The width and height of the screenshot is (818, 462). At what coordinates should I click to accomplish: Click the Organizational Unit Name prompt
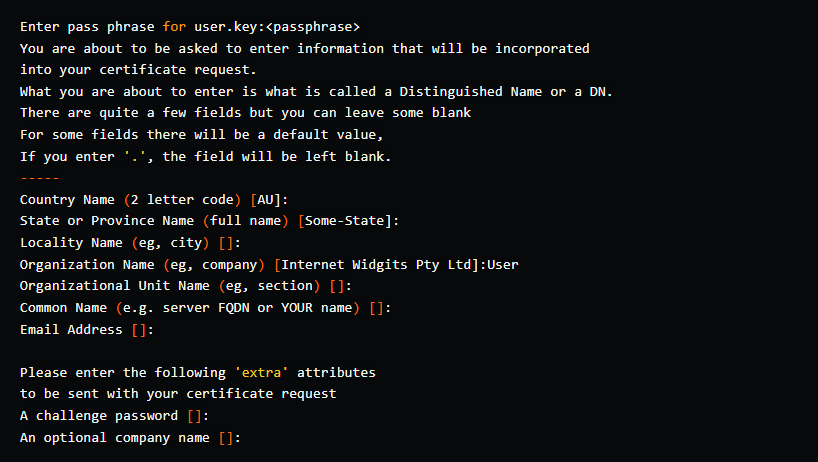[x=186, y=286]
